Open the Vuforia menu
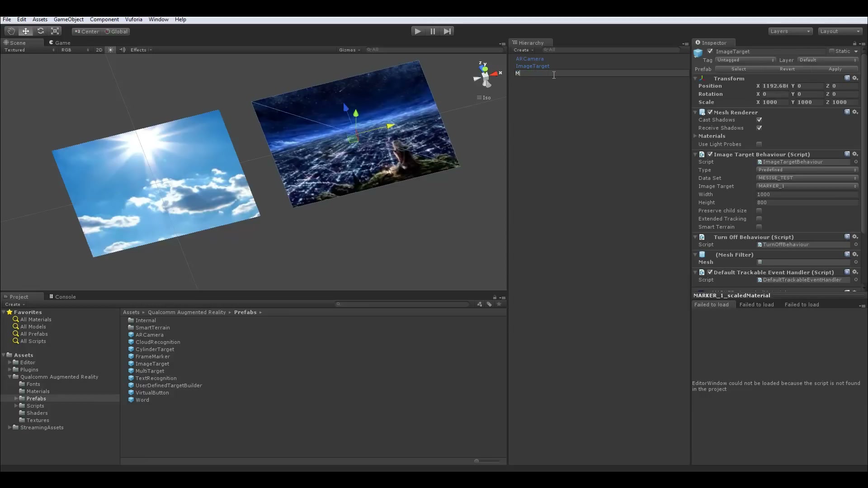Screen dimensions: 868x488 (133, 19)
